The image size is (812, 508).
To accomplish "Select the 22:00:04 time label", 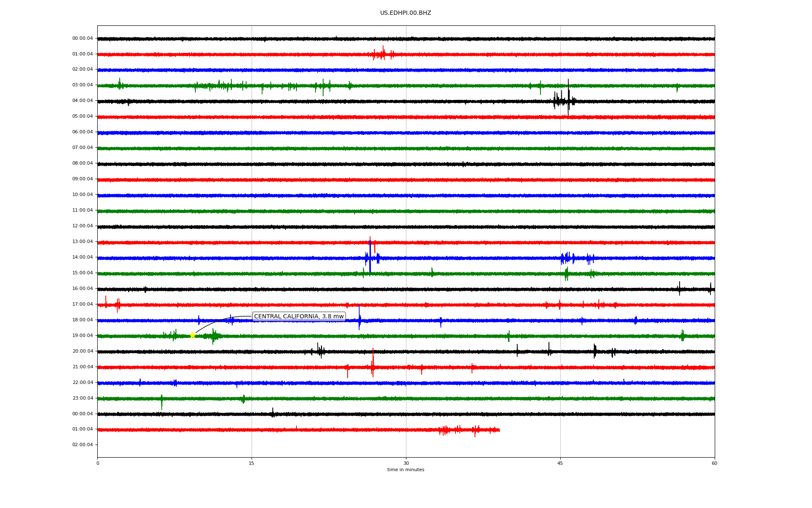I will pos(82,383).
